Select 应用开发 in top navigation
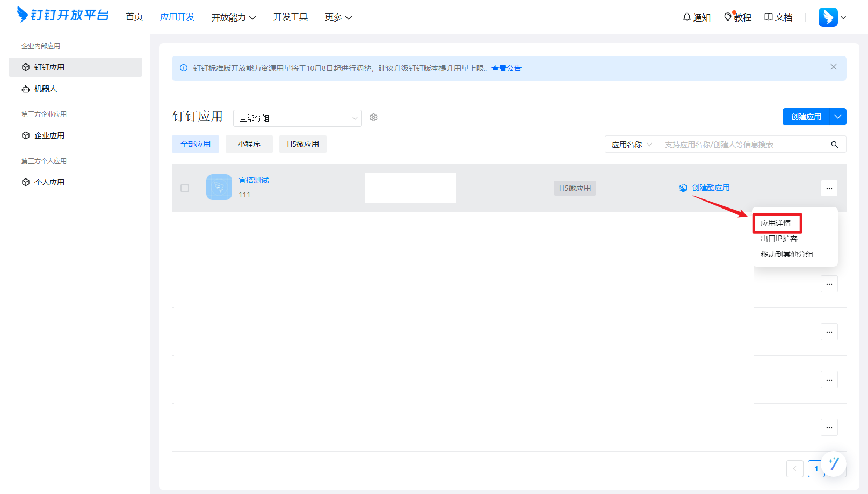Image resolution: width=868 pixels, height=494 pixels. 177,17
